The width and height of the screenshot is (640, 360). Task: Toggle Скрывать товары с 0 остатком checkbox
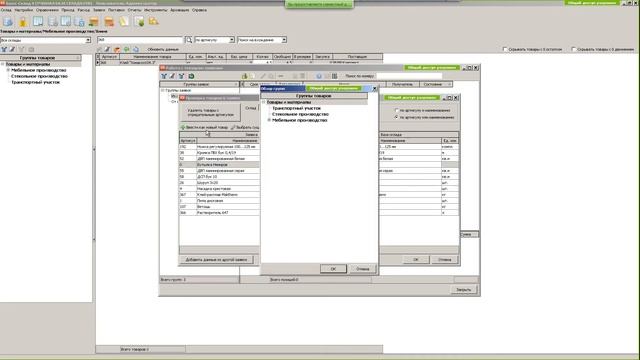pos(505,49)
